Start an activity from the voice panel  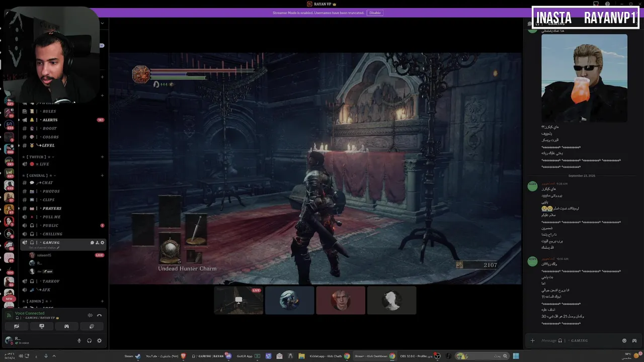click(66, 326)
